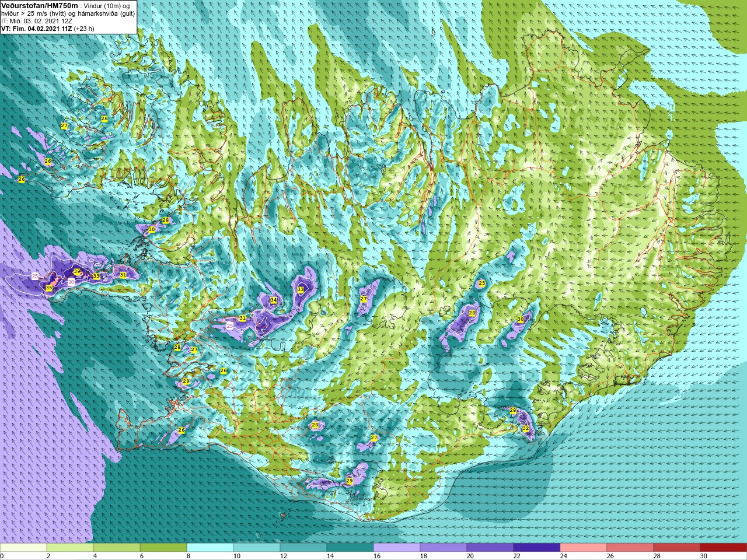Pick the 4–6 m/s green legend swatch
Image resolution: width=747 pixels, height=560 pixels.
[117, 548]
